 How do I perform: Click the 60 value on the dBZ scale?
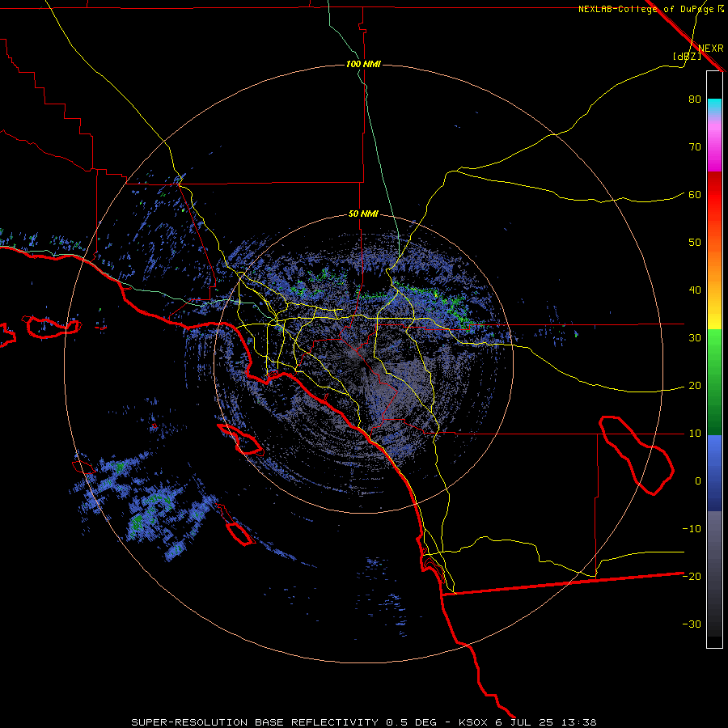[695, 194]
